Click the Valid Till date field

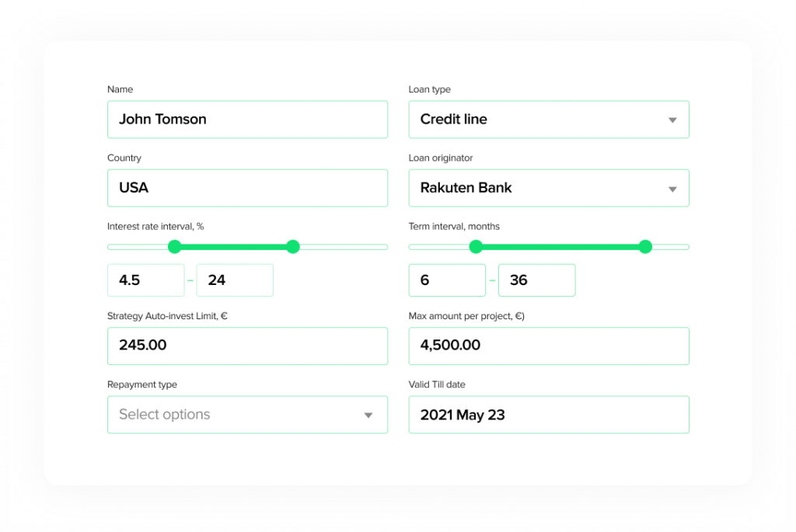tap(549, 415)
